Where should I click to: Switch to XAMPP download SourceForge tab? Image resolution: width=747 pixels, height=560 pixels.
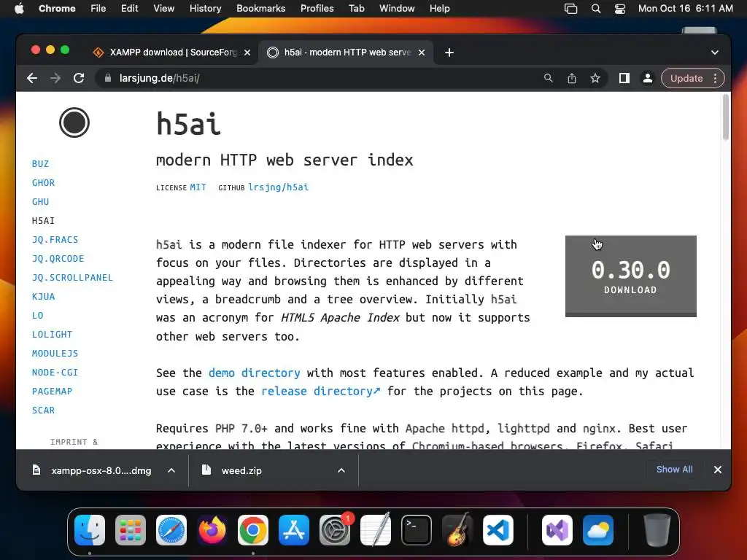tap(173, 52)
